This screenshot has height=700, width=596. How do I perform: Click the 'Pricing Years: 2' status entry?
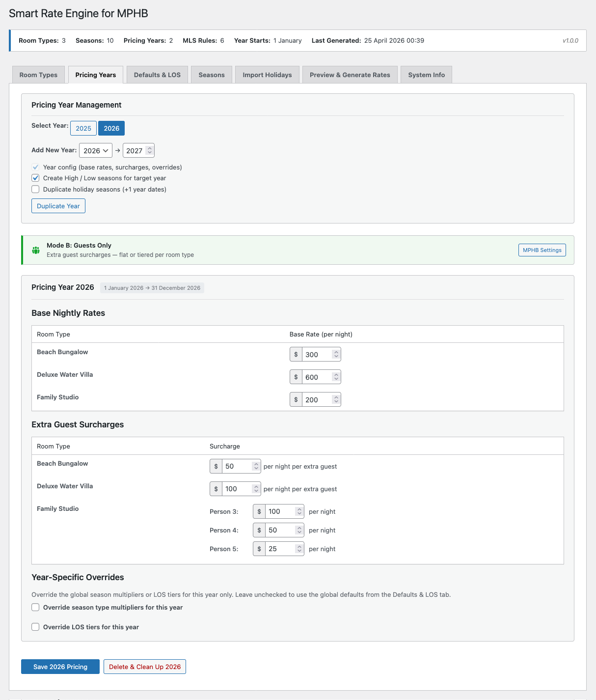coord(148,41)
